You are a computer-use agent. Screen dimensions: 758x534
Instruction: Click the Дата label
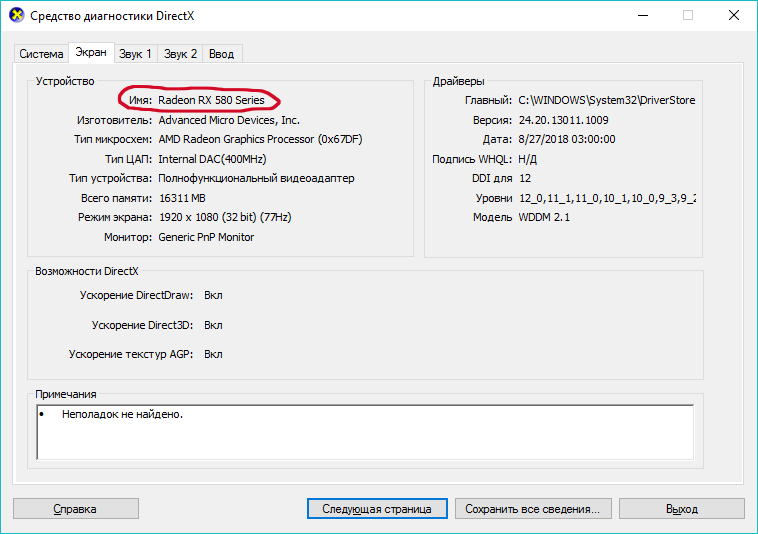point(497,139)
